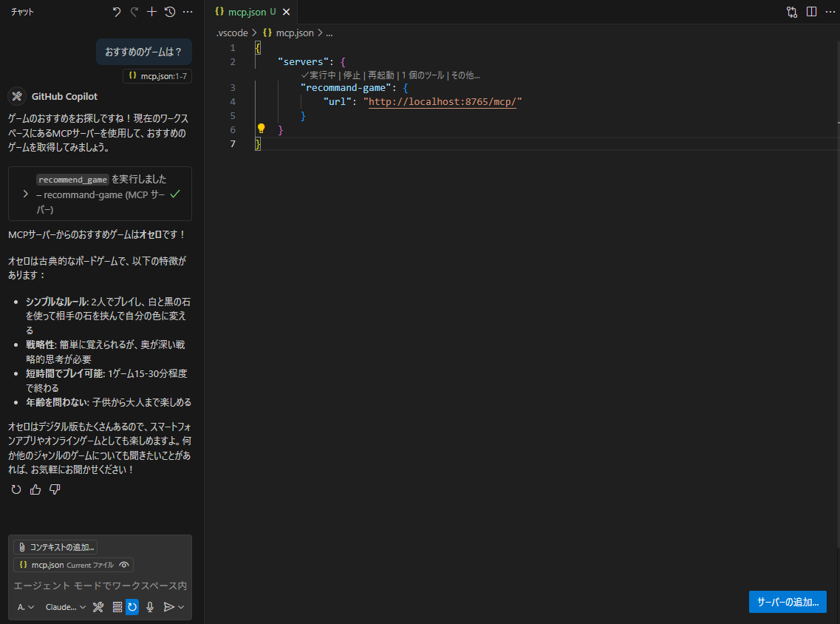The image size is (840, 624).
Task: Open the agent mode dropdown 'A.'
Action: (26, 607)
